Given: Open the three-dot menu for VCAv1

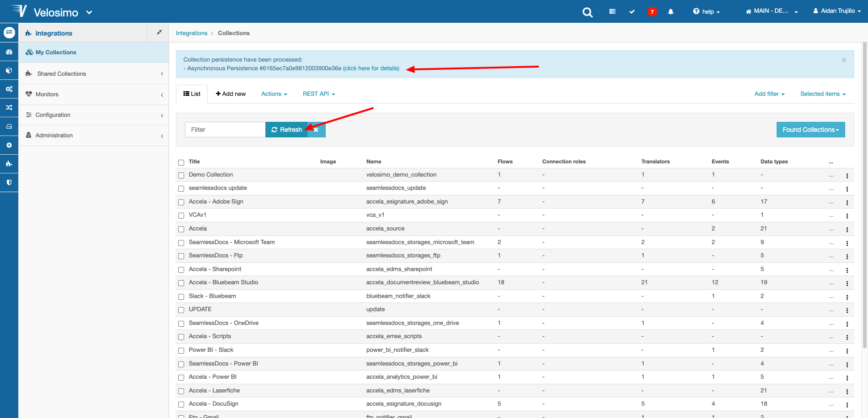Looking at the screenshot, I should coord(847,216).
